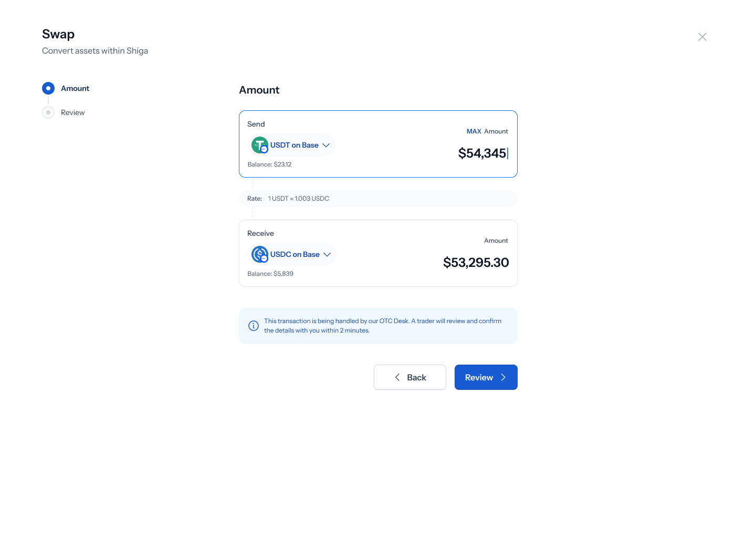756x538 pixels.
Task: Click the Balance: $5,839 text
Action: coord(270,274)
